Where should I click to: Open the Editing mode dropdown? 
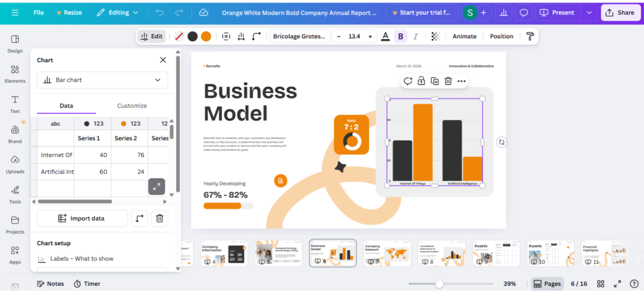click(x=118, y=13)
